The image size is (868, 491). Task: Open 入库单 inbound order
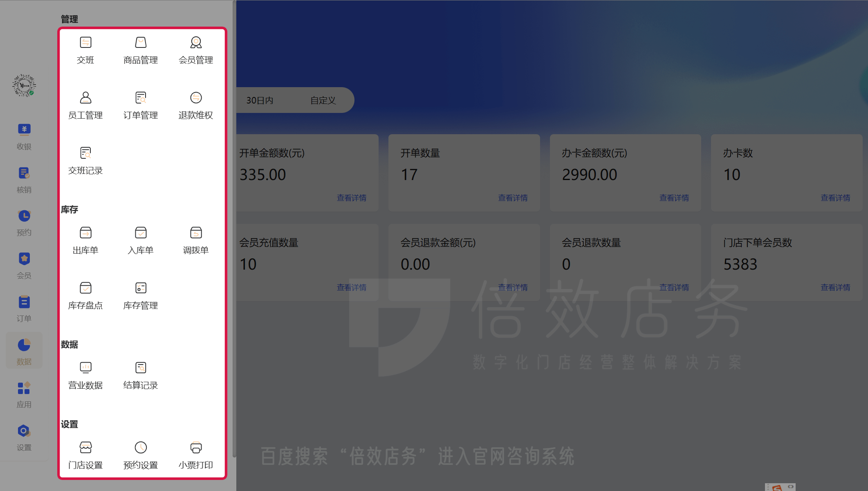tap(141, 241)
